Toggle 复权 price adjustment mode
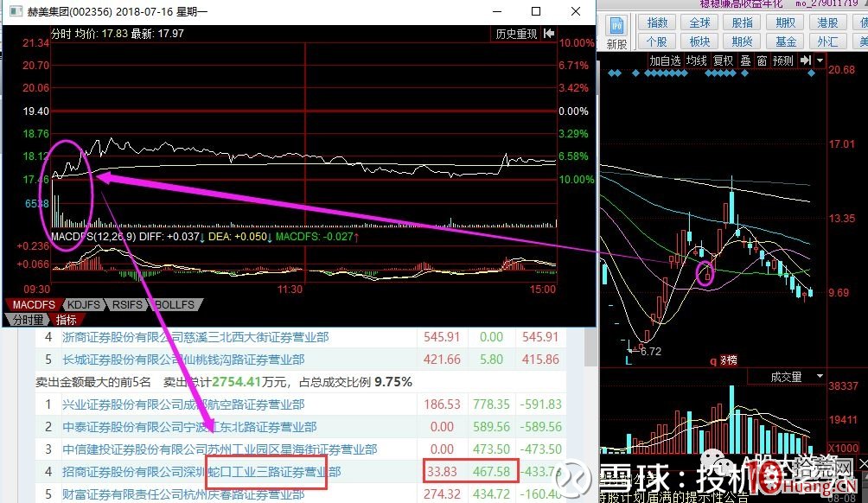 pos(724,60)
